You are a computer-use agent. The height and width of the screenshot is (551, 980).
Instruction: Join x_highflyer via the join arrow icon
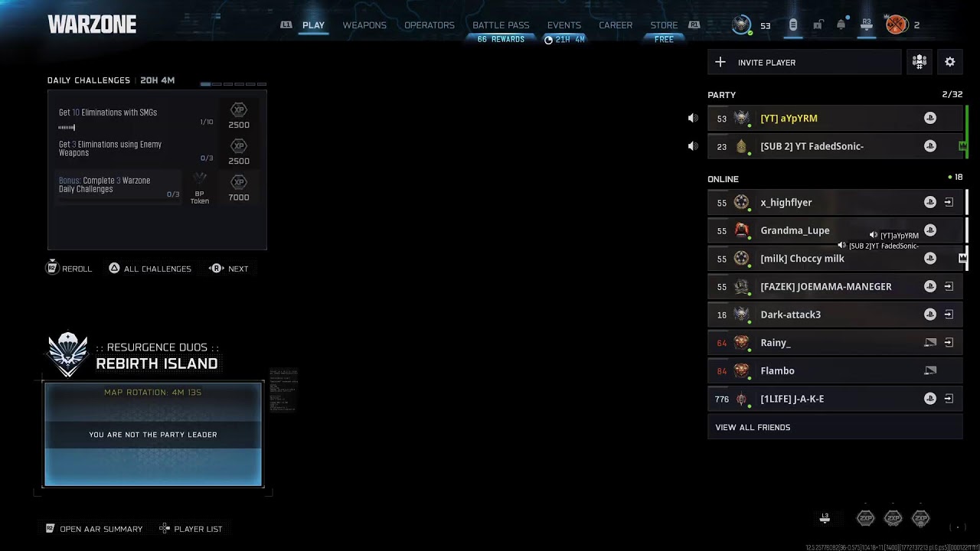tap(949, 202)
